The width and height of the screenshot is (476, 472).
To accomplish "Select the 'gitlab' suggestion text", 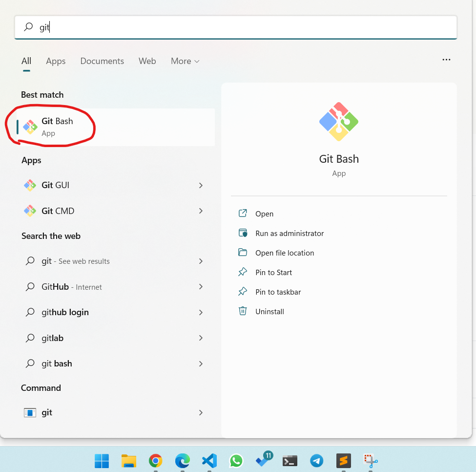I will point(53,338).
